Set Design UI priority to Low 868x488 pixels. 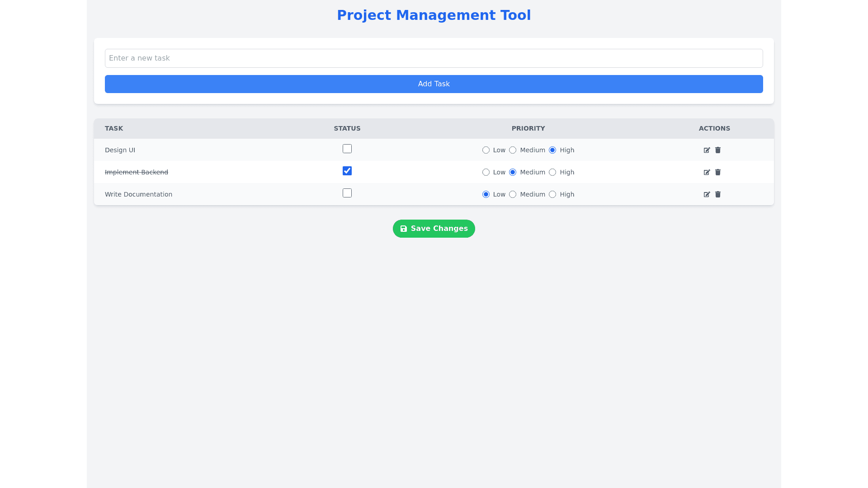(x=486, y=150)
